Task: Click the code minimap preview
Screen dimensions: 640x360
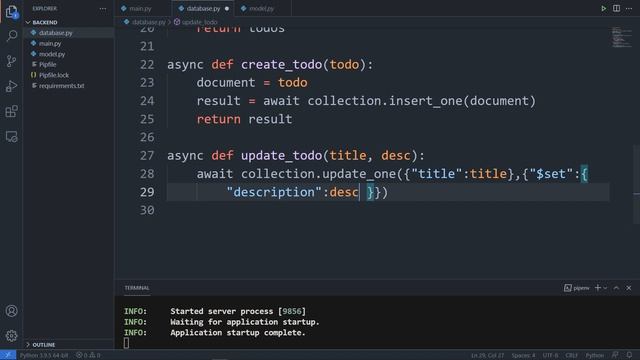Action: 622,37
